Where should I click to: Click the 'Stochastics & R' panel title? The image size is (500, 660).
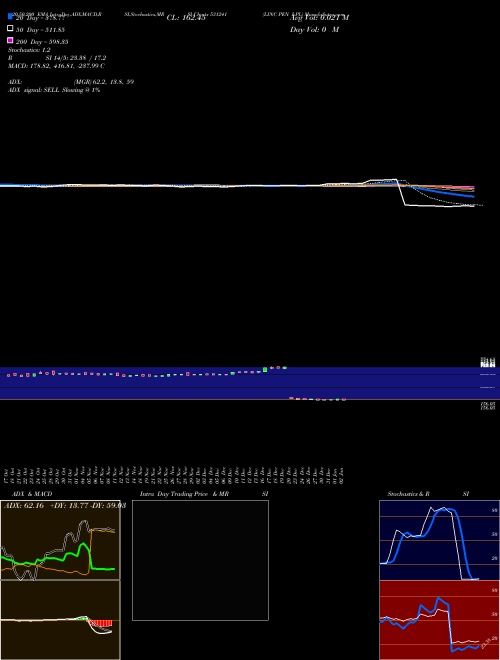click(408, 494)
